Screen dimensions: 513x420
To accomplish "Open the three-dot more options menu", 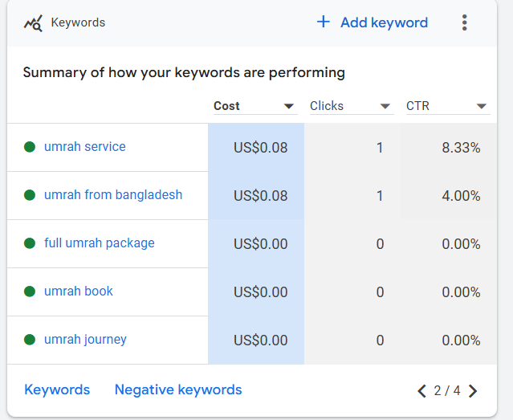I will click(464, 23).
